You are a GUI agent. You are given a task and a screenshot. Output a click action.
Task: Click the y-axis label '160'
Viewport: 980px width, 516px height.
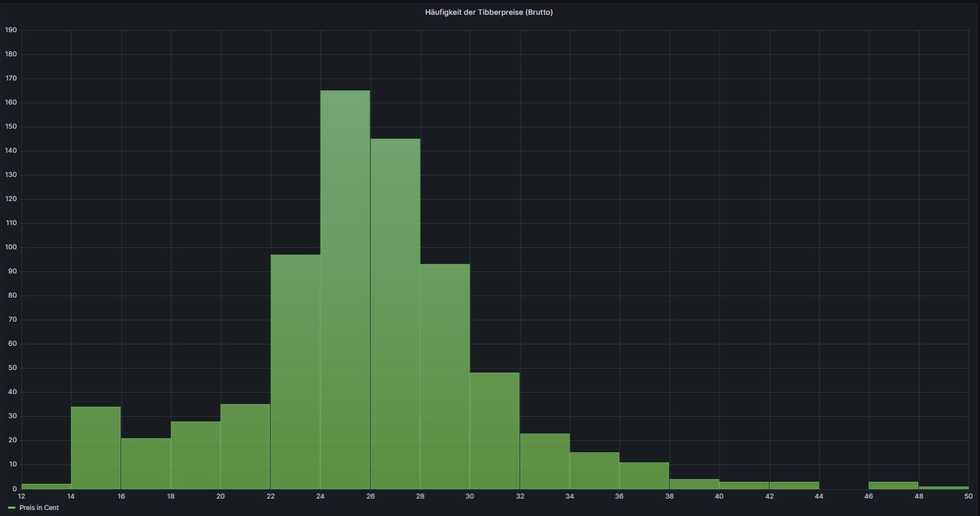coord(10,103)
